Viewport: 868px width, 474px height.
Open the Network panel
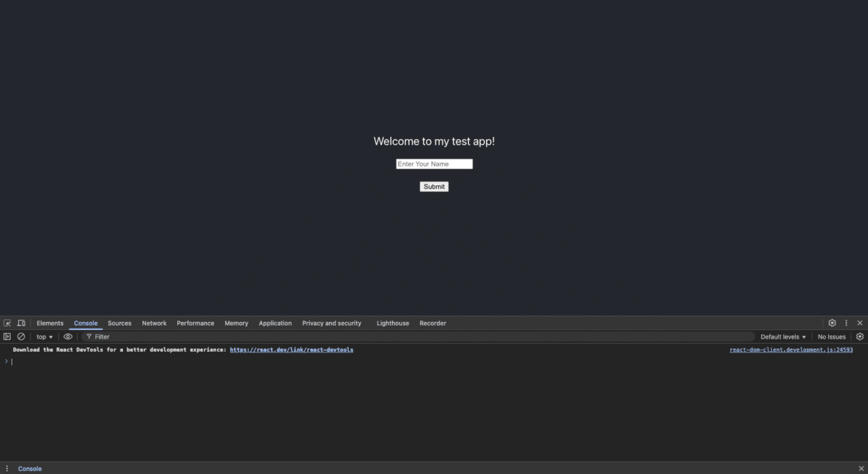point(153,323)
